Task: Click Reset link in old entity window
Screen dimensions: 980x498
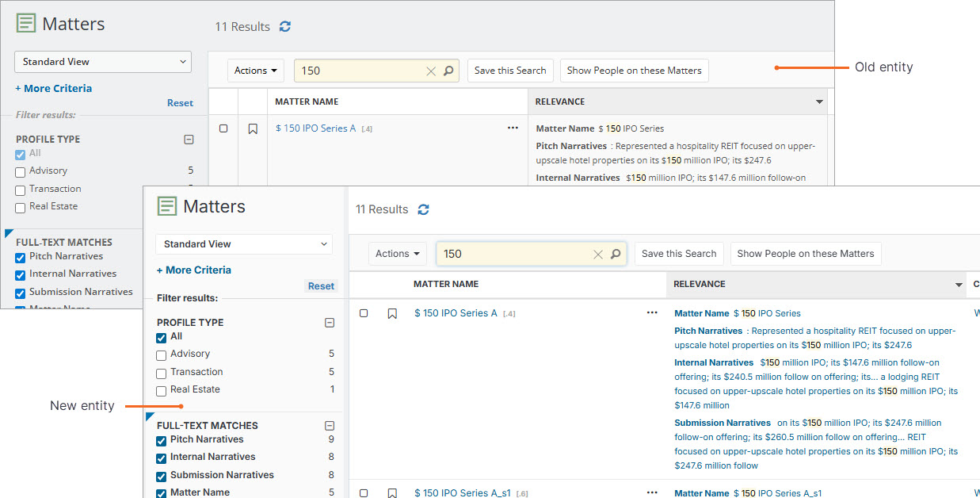Action: click(x=180, y=103)
